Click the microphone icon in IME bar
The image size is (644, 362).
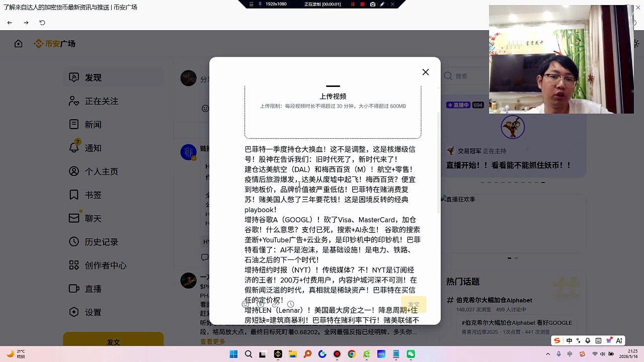click(x=588, y=340)
